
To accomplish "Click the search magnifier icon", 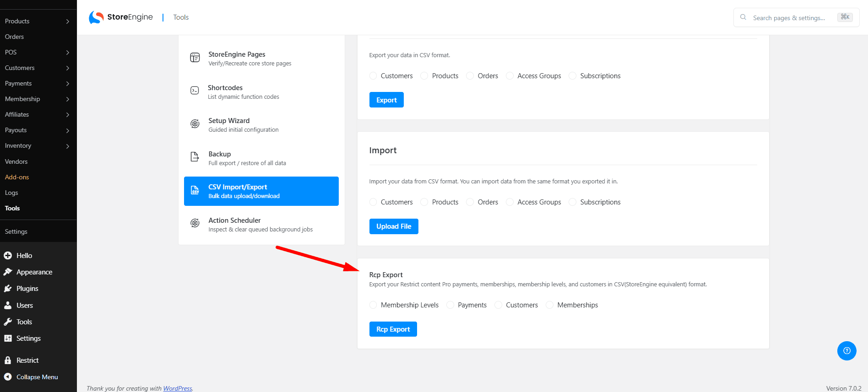I will [x=743, y=17].
